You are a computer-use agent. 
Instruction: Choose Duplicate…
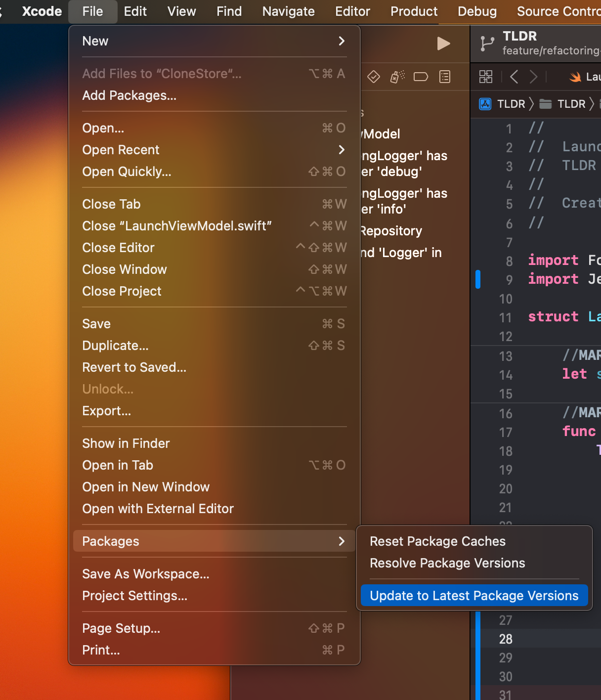[215, 346]
